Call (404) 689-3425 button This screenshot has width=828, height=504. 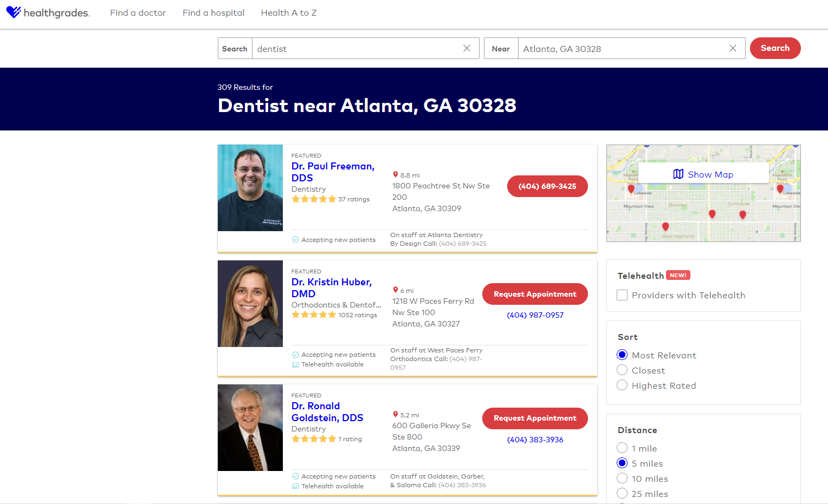click(547, 186)
